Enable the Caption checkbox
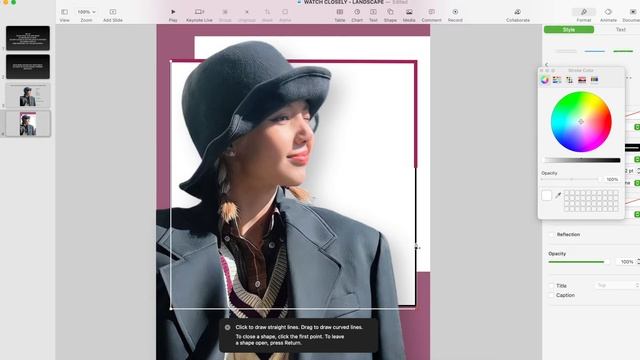 tap(551, 295)
